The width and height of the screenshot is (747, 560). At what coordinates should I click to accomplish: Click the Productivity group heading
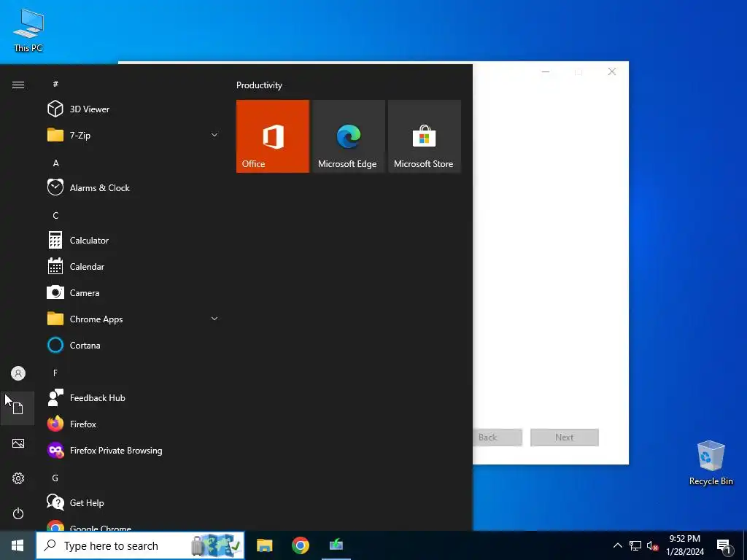point(259,85)
